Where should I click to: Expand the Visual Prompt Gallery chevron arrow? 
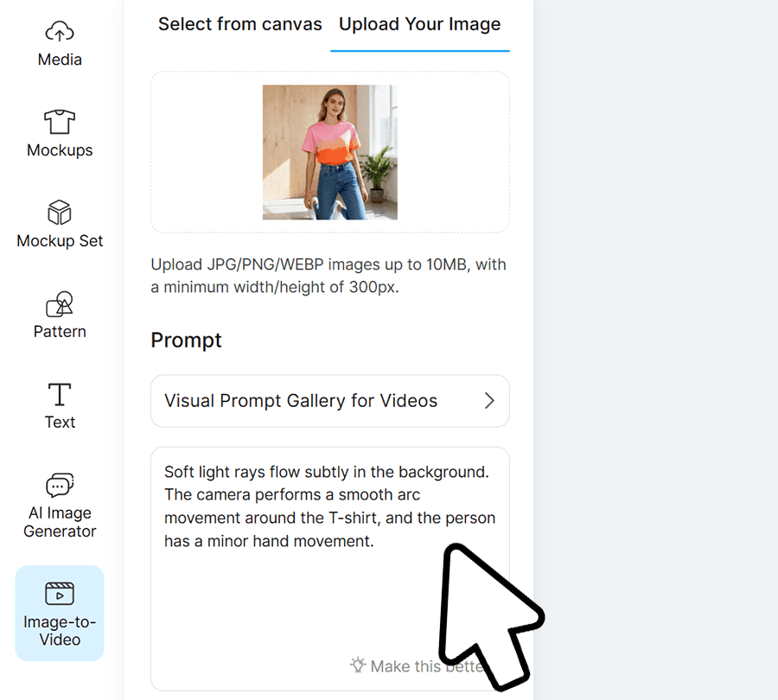pos(489,401)
